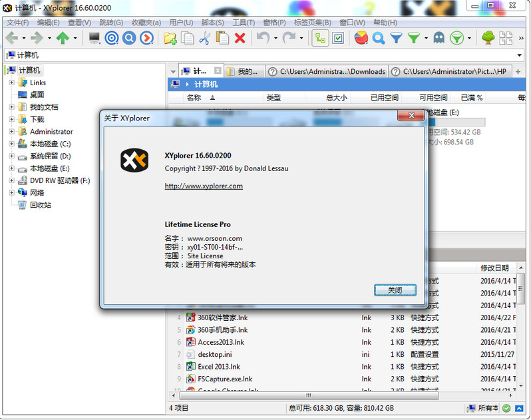Select 桌面 in the folder tree
The image size is (531, 420).
click(x=37, y=95)
